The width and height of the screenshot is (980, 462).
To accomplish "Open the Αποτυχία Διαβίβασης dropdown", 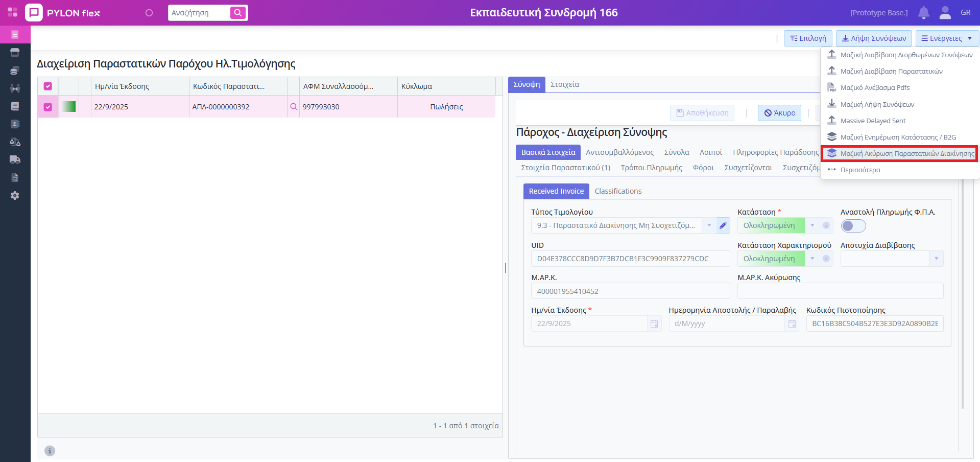I will [936, 259].
